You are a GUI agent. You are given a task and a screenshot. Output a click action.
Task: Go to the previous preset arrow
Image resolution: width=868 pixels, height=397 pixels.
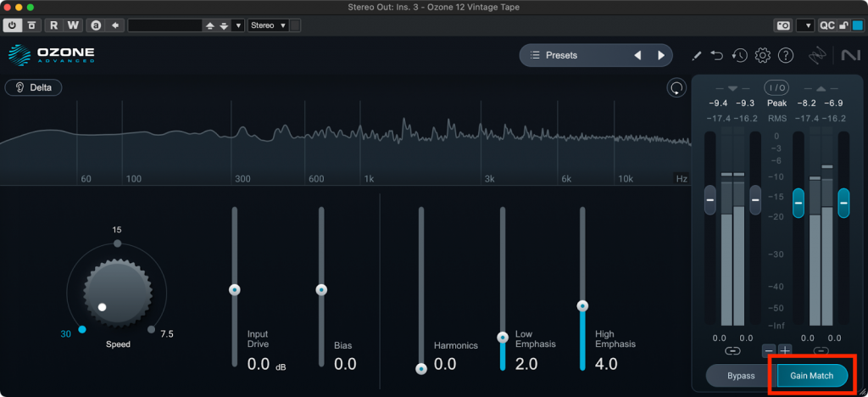tap(637, 56)
